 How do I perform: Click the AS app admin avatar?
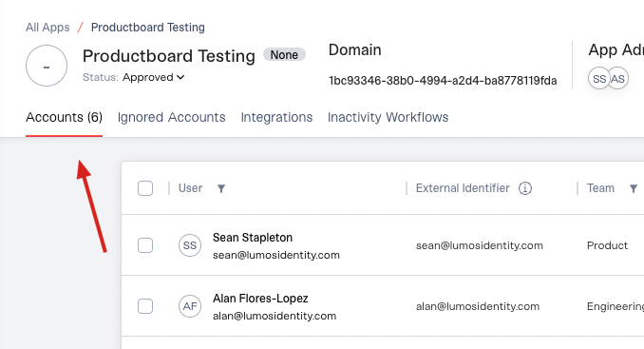[618, 78]
